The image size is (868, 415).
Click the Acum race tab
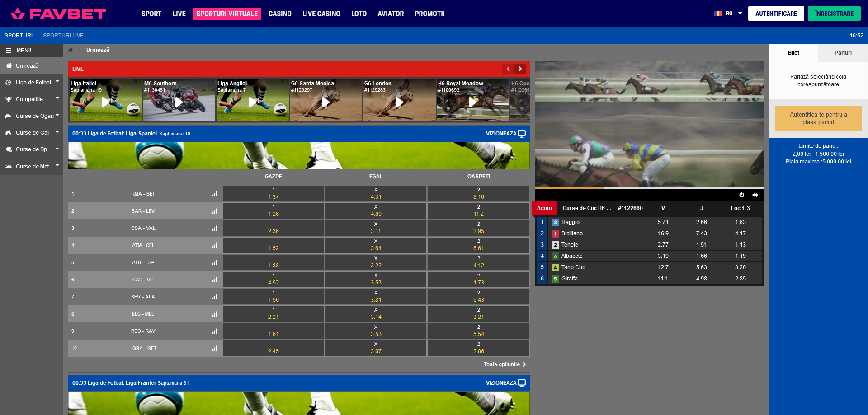[544, 208]
